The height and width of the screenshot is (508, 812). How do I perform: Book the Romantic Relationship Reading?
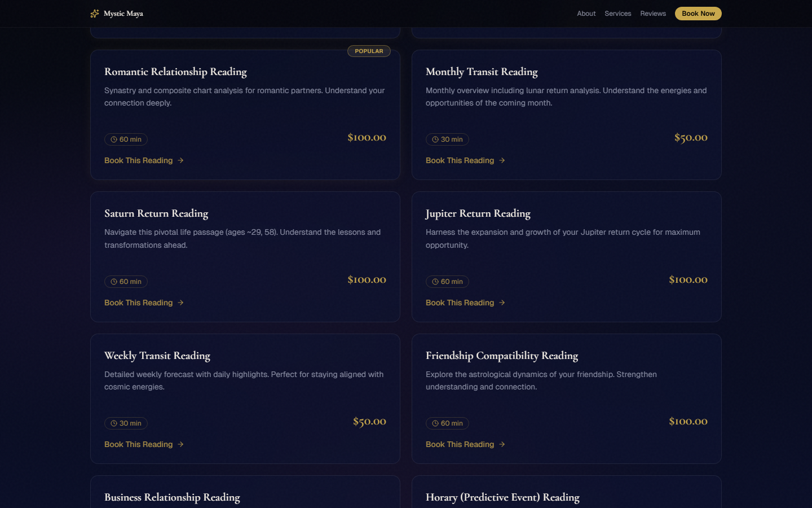(x=139, y=161)
